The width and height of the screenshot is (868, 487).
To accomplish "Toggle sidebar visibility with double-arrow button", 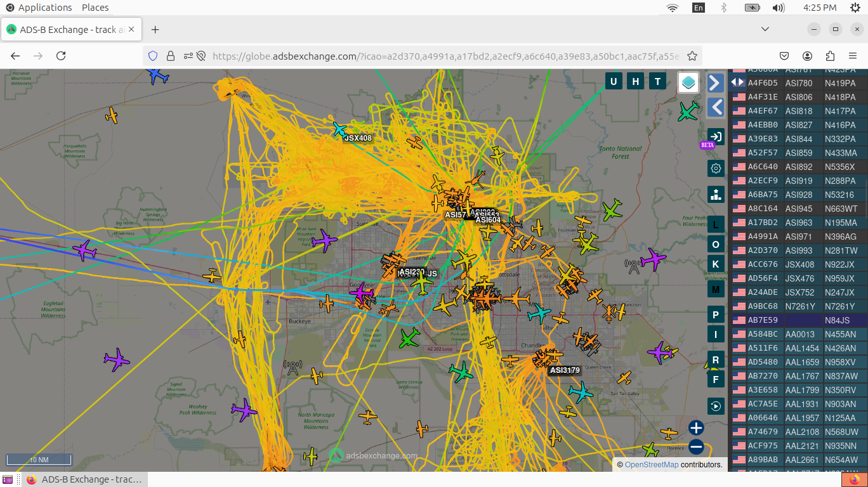I will coord(737,82).
